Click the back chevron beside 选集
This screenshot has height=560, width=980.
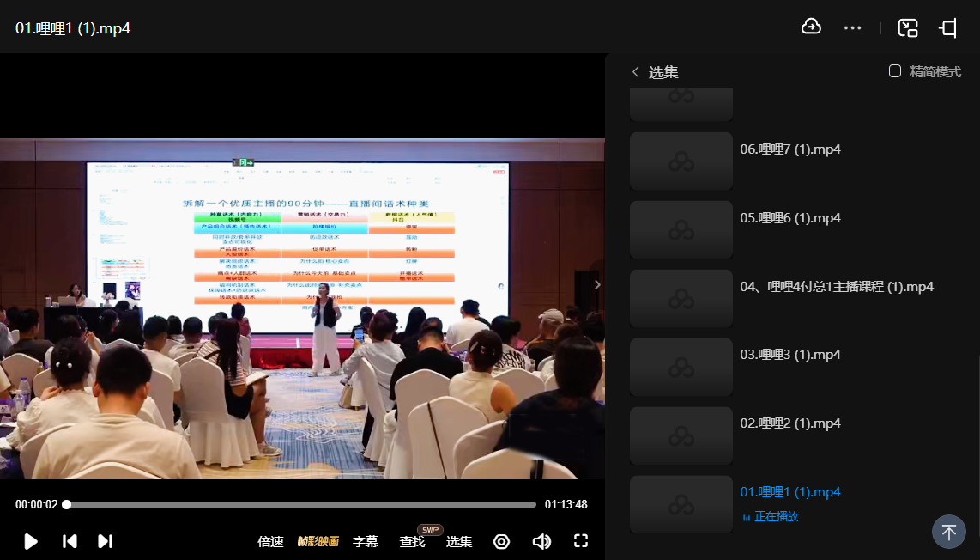pos(636,72)
